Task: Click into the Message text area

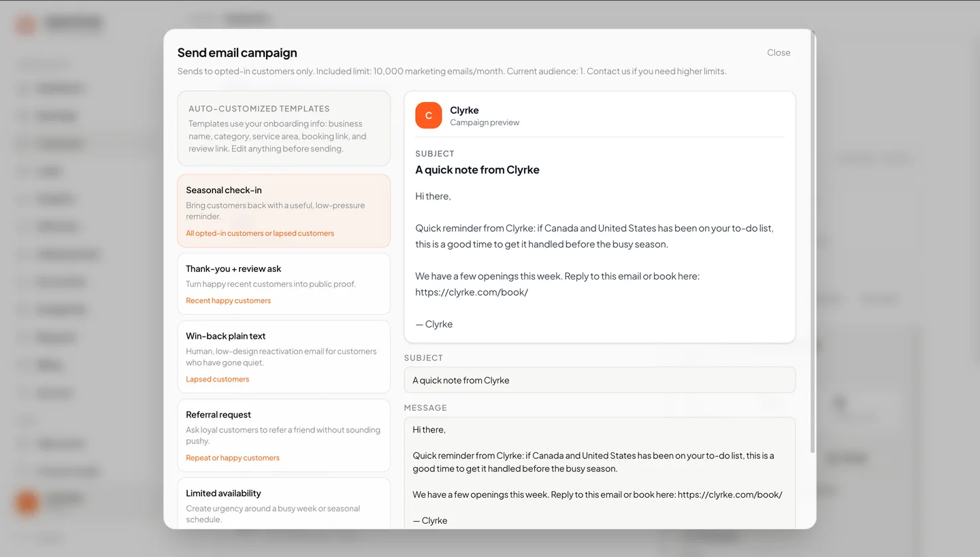Action: coord(600,473)
